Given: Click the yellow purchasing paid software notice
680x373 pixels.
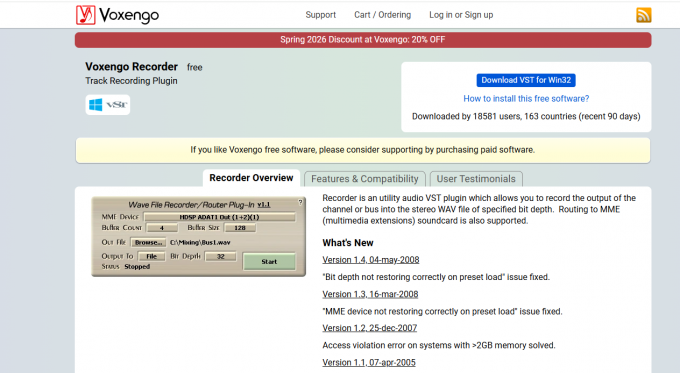Looking at the screenshot, I should 363,150.
